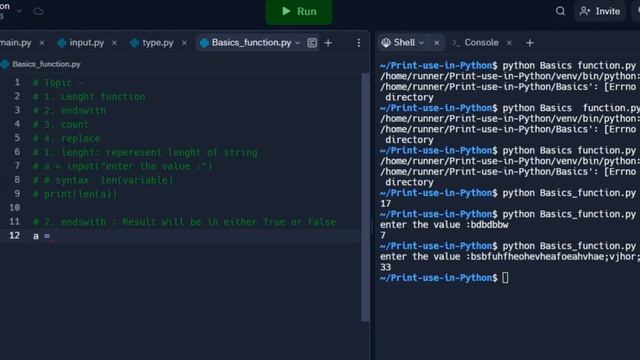Screen dimensions: 640x360
Task: Click comment line '# 1. Lenght function'
Action: pyautogui.click(x=89, y=97)
